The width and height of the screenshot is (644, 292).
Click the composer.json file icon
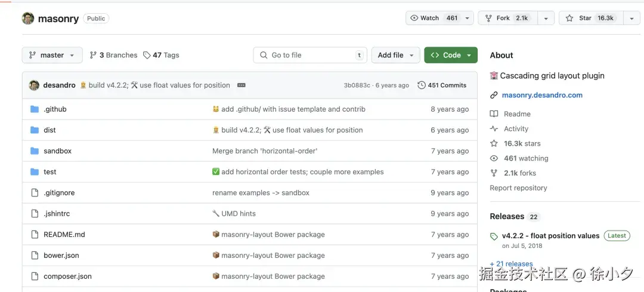35,276
